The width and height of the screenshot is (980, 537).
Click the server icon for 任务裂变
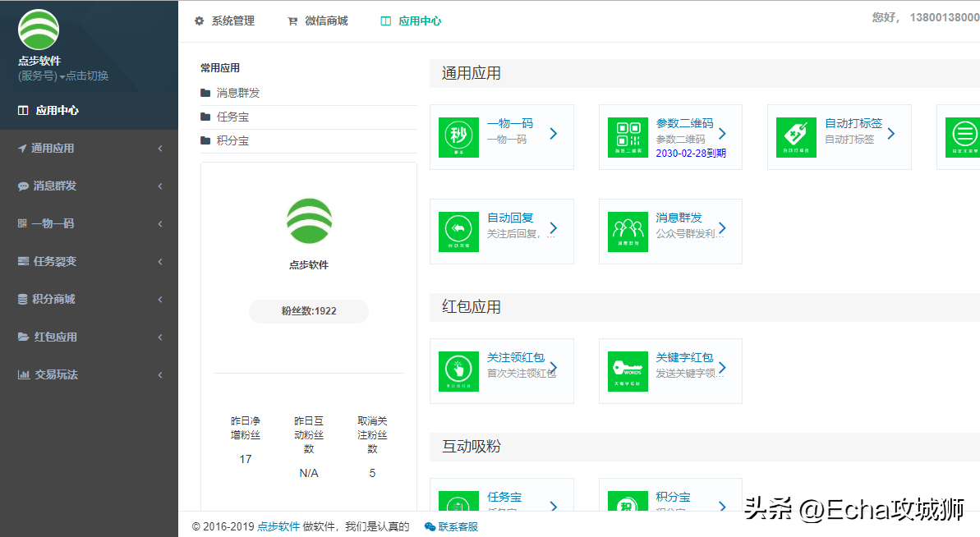[23, 262]
